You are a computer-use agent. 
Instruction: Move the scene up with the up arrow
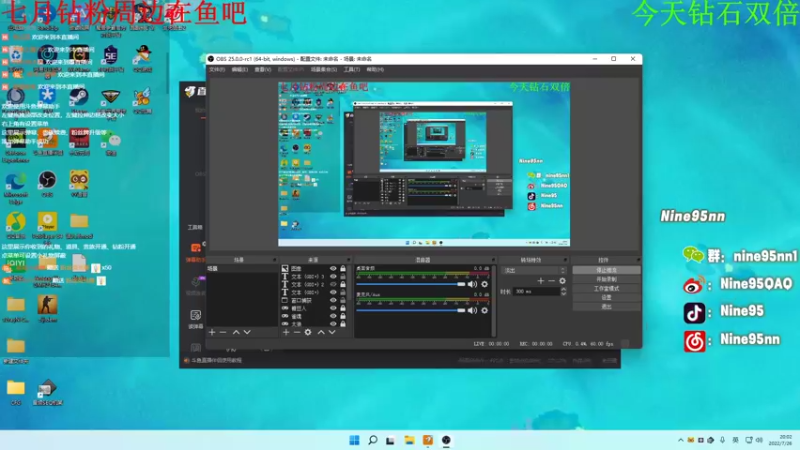click(x=236, y=332)
